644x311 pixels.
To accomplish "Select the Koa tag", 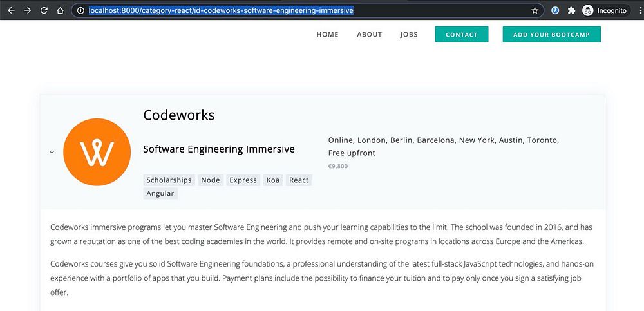I will (x=272, y=180).
